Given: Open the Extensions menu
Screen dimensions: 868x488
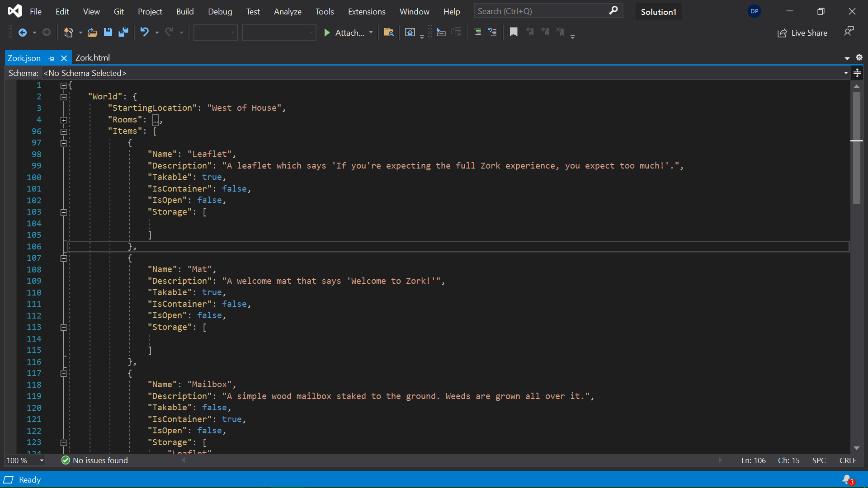Looking at the screenshot, I should point(367,12).
